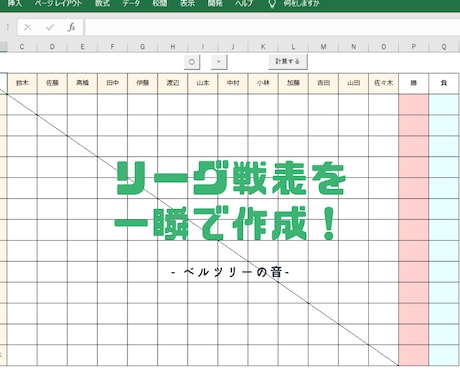The image size is (460, 380).
Task: Select the 加藤 name cell
Action: (x=293, y=83)
